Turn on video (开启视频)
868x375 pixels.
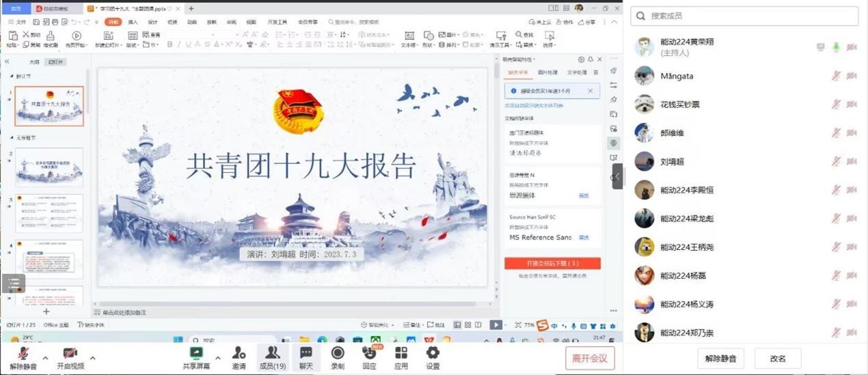tap(70, 354)
